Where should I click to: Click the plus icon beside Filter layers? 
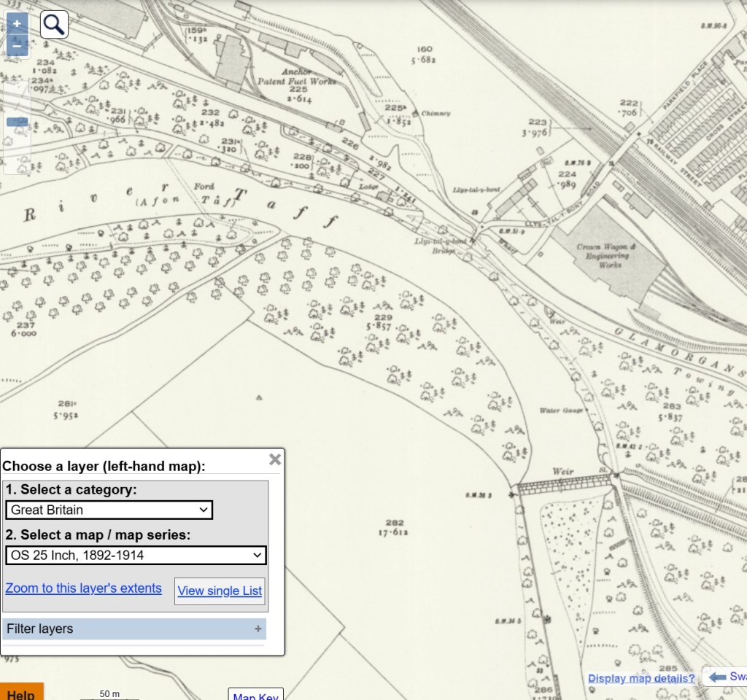pos(258,629)
